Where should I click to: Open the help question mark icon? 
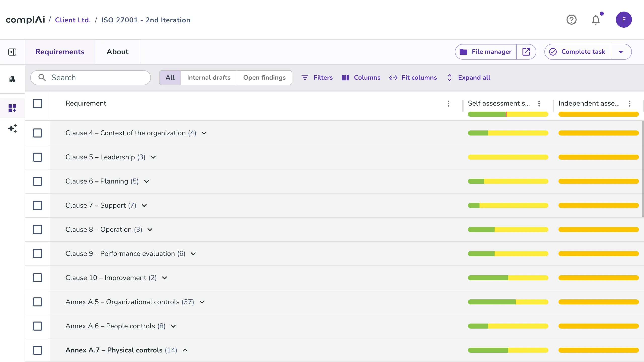[571, 20]
